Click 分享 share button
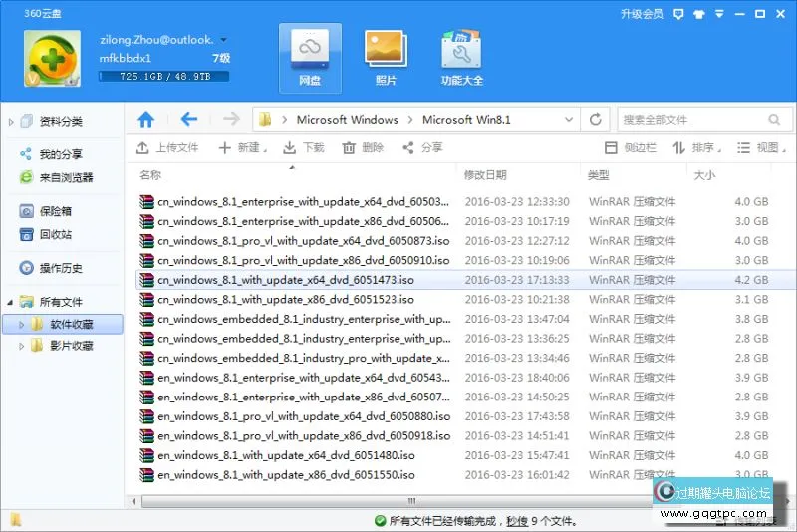Image resolution: width=797 pixels, height=532 pixels. 422,147
